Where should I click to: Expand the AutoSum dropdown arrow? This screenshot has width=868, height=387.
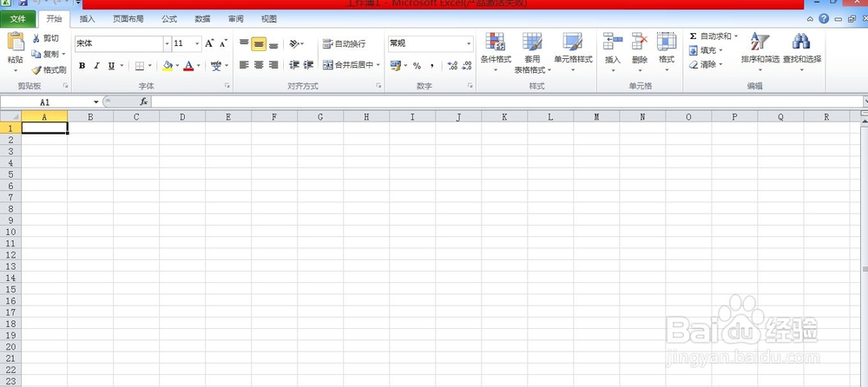tap(736, 36)
